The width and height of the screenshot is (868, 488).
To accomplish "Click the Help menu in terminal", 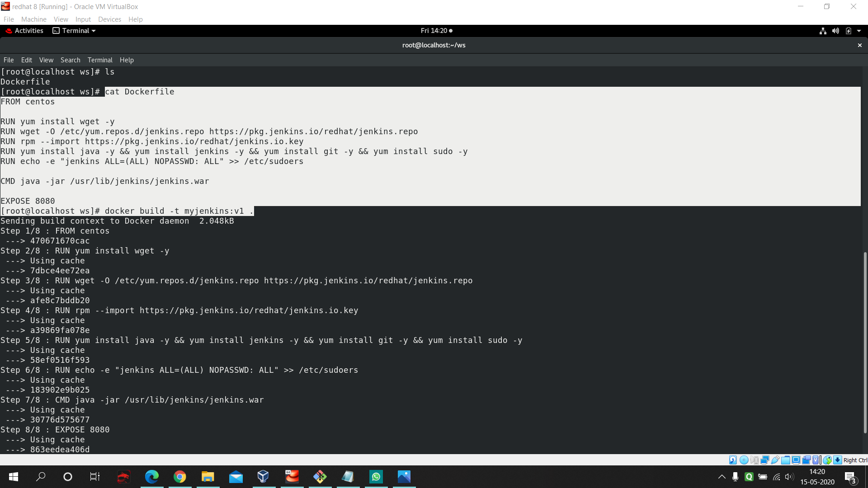I will 127,60.
